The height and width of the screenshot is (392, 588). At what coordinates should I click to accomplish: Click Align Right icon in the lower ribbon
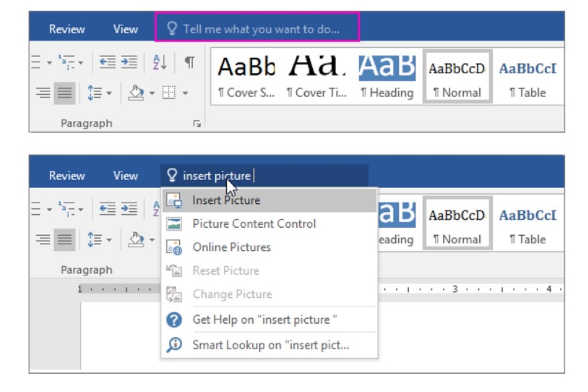(43, 239)
